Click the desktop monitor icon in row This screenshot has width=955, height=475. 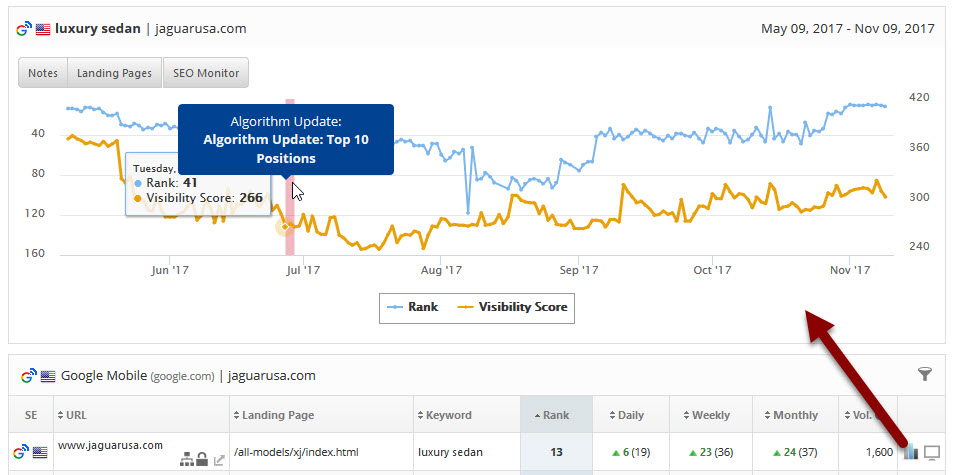pyautogui.click(x=933, y=453)
